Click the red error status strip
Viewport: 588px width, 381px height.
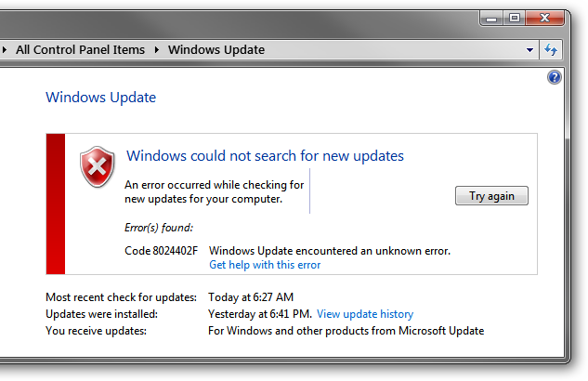(x=55, y=204)
